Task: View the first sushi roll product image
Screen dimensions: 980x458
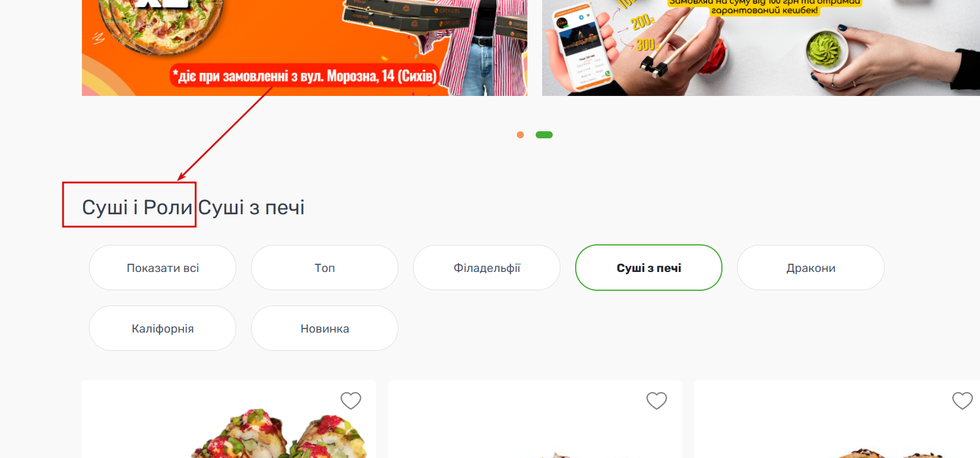Action: (279, 434)
